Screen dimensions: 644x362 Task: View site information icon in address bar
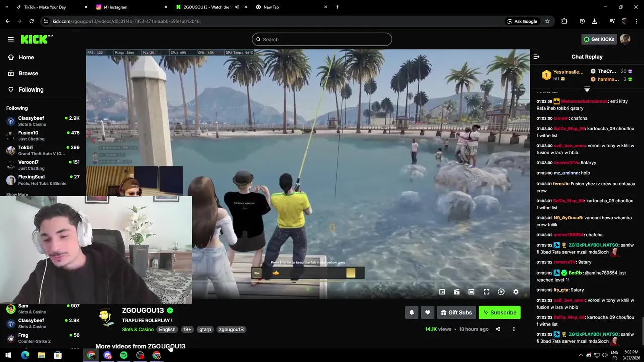coord(46,21)
